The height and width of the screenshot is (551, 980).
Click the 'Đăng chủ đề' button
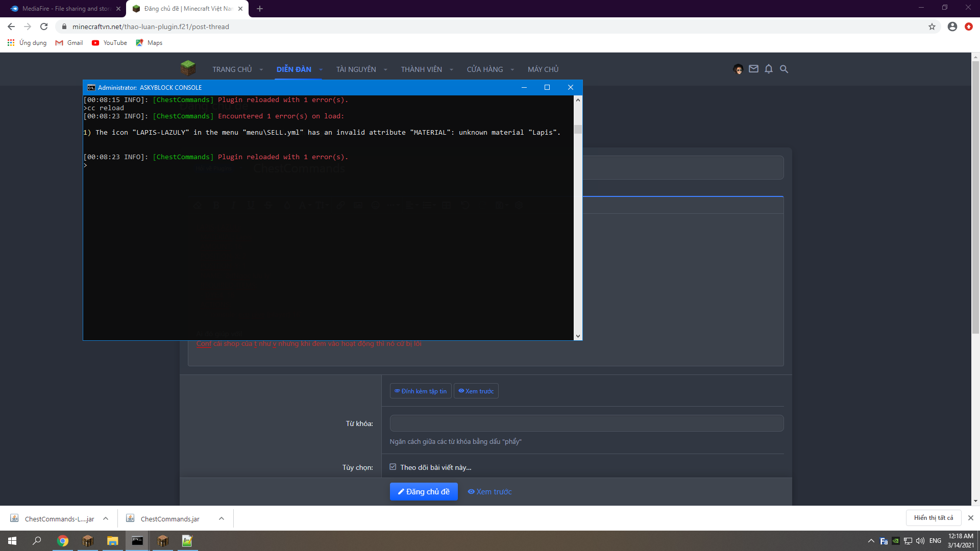[x=424, y=491]
